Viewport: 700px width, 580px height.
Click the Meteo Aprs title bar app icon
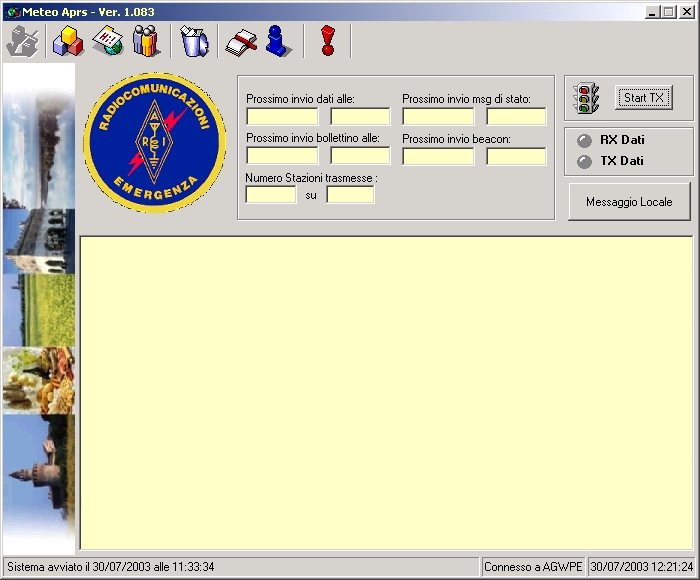coord(13,12)
